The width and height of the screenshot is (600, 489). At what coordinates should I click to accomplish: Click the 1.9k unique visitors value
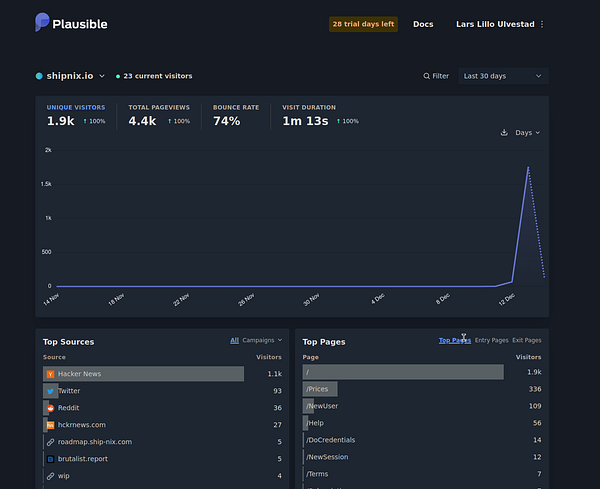pyautogui.click(x=60, y=121)
